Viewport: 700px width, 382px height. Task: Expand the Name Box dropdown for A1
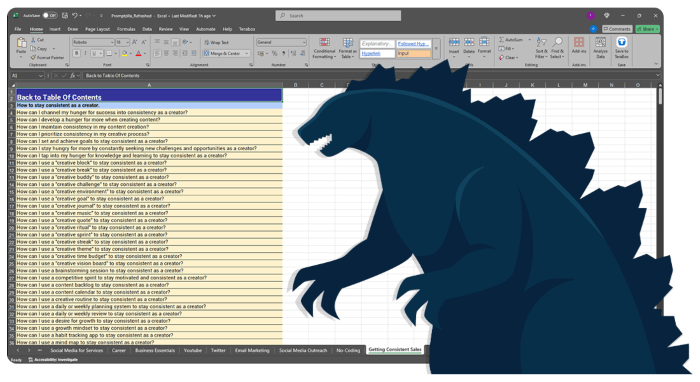click(41, 76)
